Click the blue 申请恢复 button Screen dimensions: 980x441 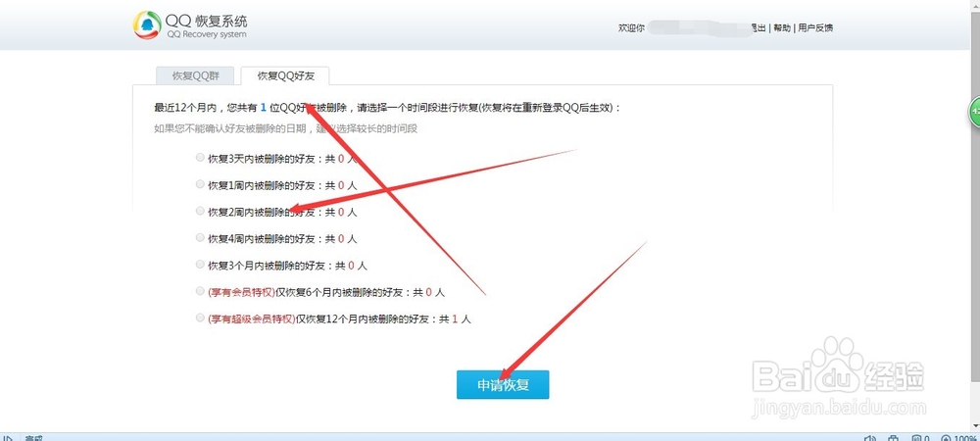(x=503, y=385)
